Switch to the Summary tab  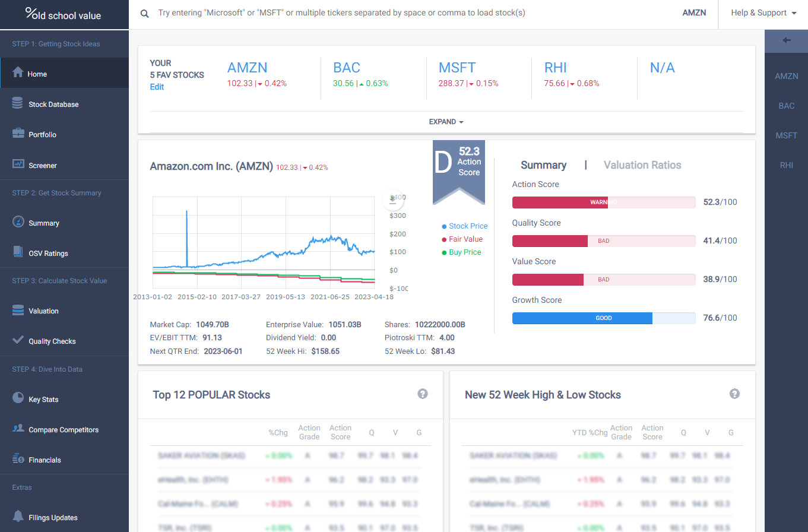(543, 165)
